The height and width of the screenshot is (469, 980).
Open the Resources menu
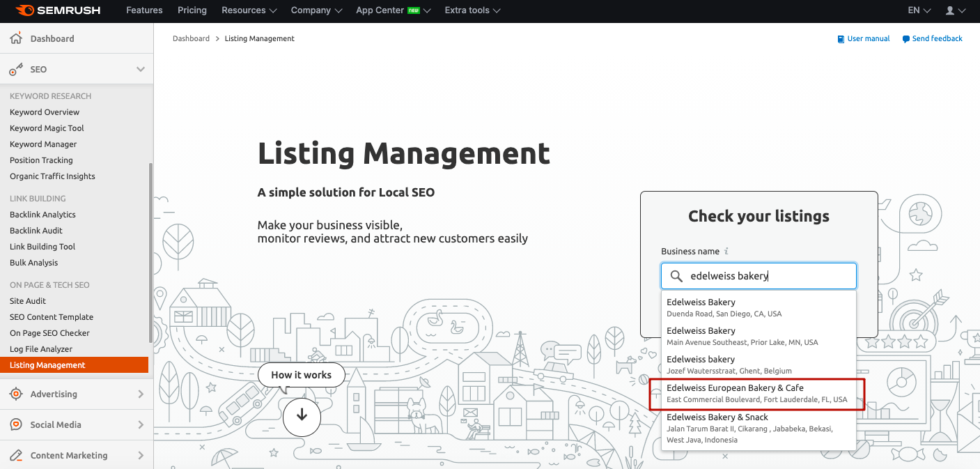click(x=249, y=10)
